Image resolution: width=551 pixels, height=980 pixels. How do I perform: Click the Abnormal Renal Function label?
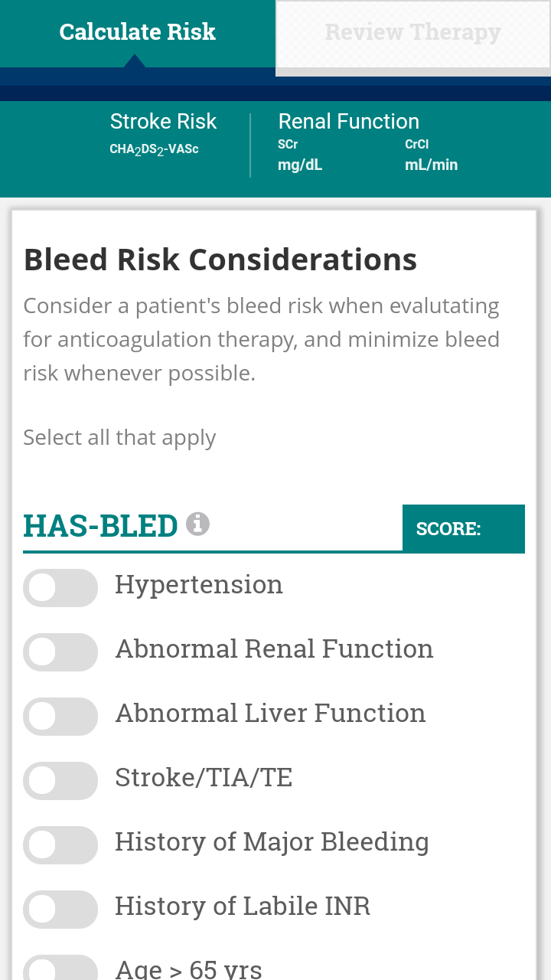click(274, 649)
